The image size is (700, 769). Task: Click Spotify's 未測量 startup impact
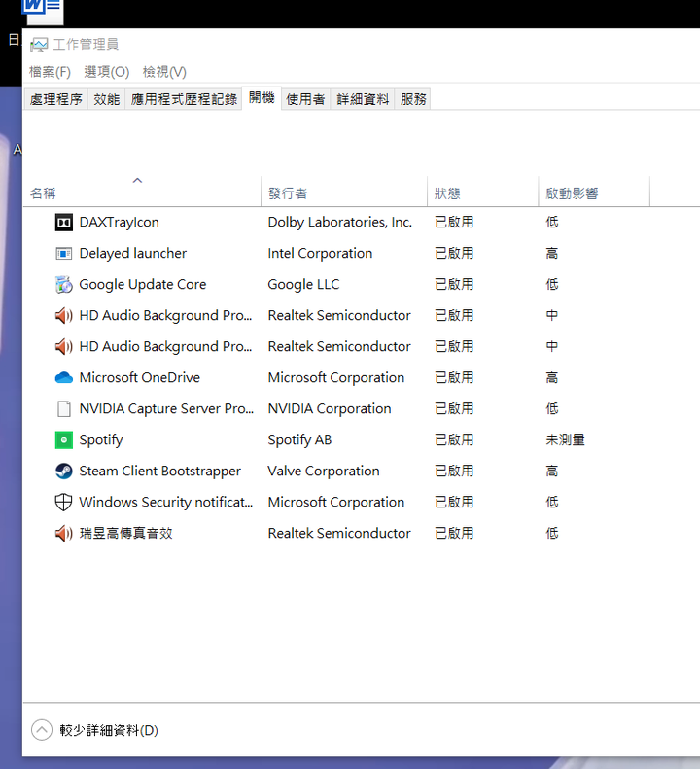565,440
